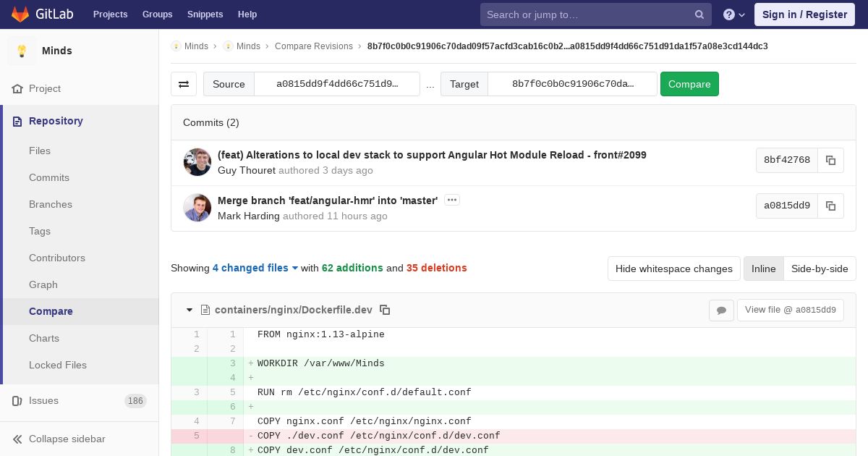Open Guy Thouret's avatar

click(197, 162)
